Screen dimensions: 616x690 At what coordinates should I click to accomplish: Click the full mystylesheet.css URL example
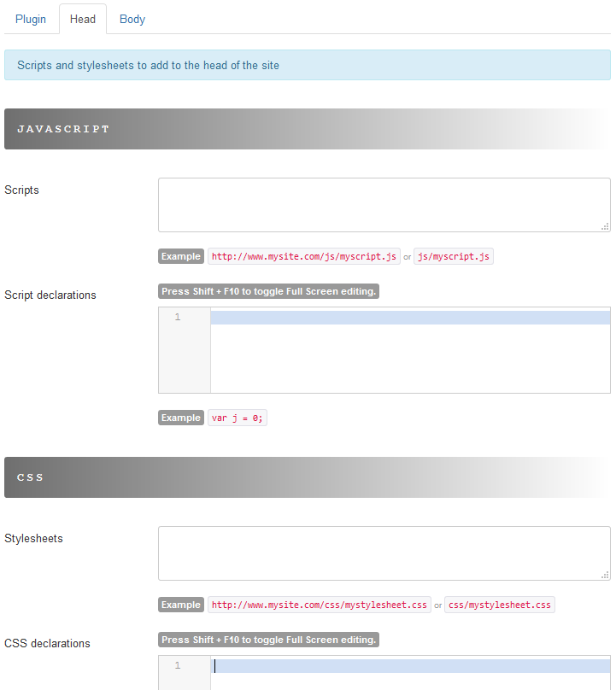[320, 605]
